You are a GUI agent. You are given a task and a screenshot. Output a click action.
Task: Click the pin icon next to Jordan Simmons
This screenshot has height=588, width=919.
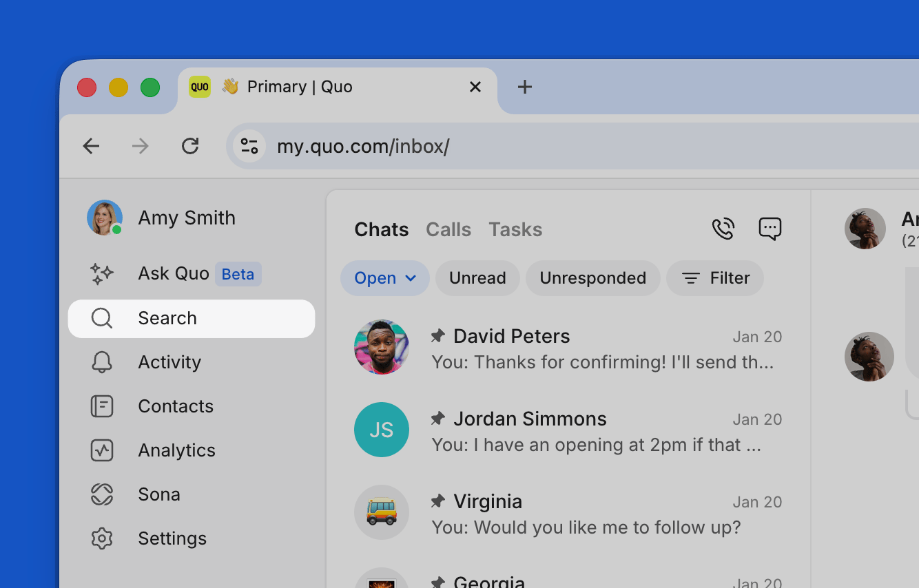click(x=437, y=419)
